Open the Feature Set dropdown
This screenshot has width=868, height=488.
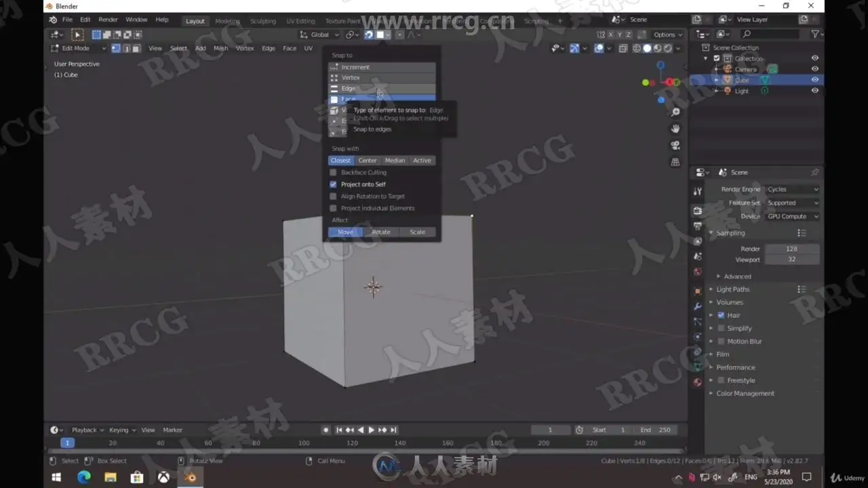[792, 203]
